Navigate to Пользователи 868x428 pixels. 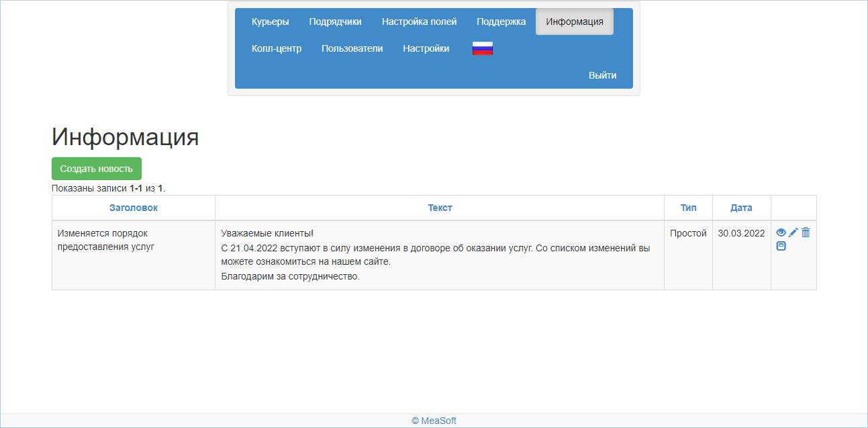click(352, 48)
